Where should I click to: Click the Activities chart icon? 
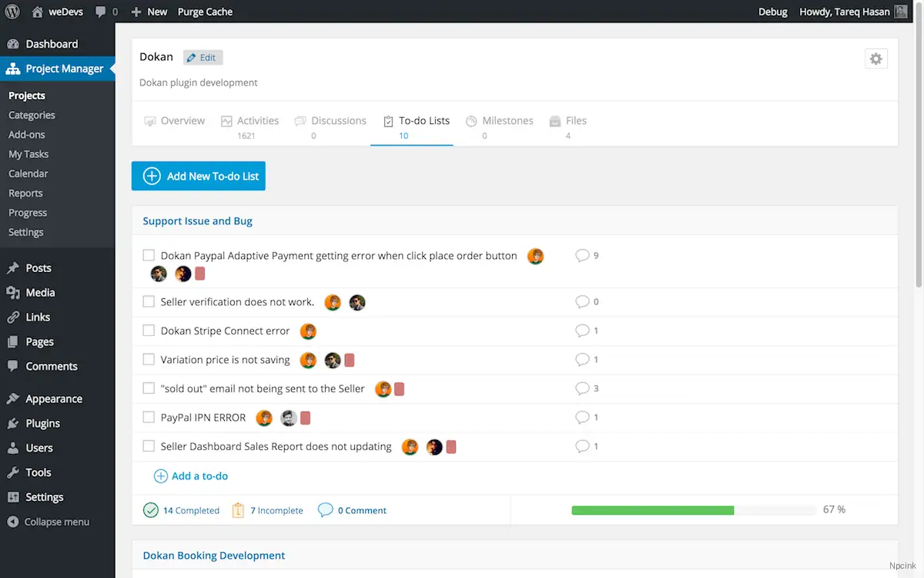[x=227, y=119]
